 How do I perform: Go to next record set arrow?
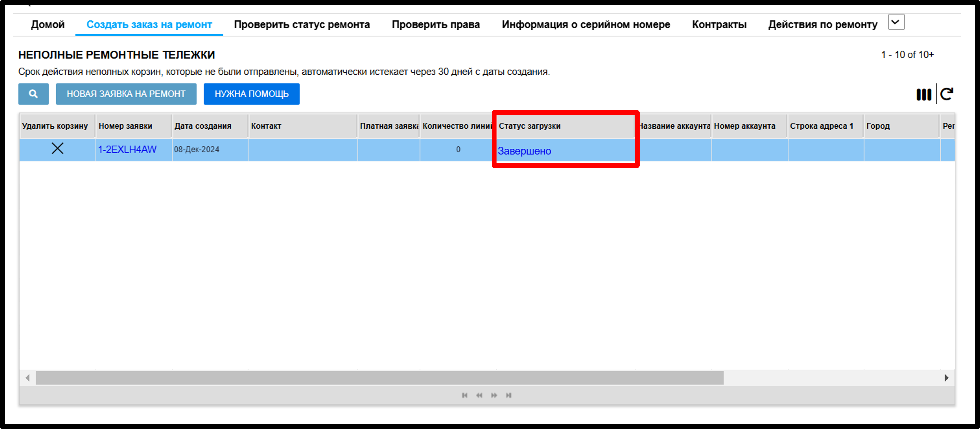(x=494, y=395)
